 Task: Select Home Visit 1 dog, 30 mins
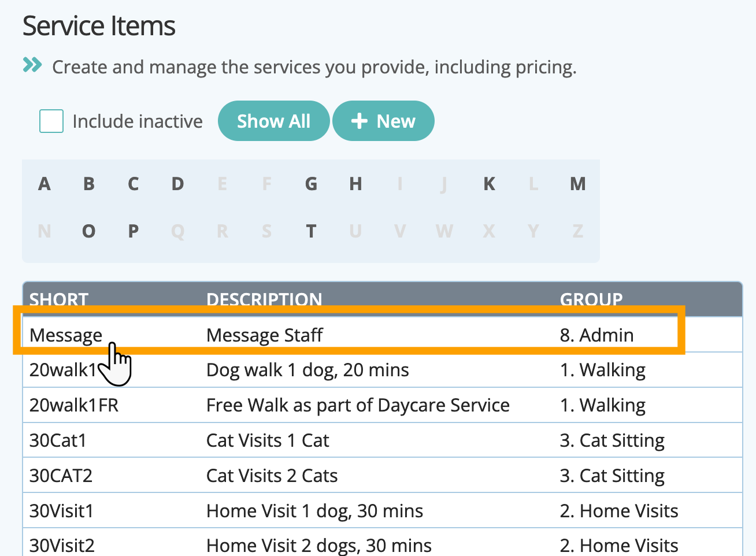[x=314, y=511]
